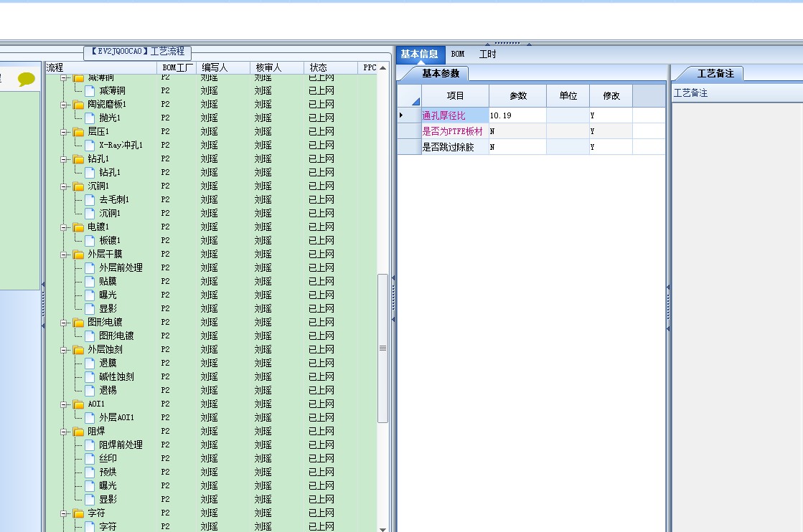
Task: Click folder icon of 钻孔1 group
Action: pos(78,159)
